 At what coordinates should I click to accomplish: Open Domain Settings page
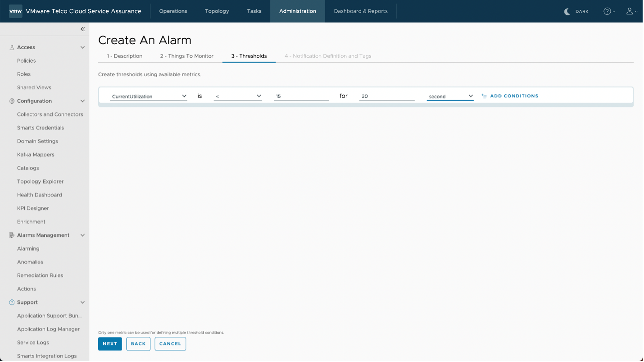point(37,142)
